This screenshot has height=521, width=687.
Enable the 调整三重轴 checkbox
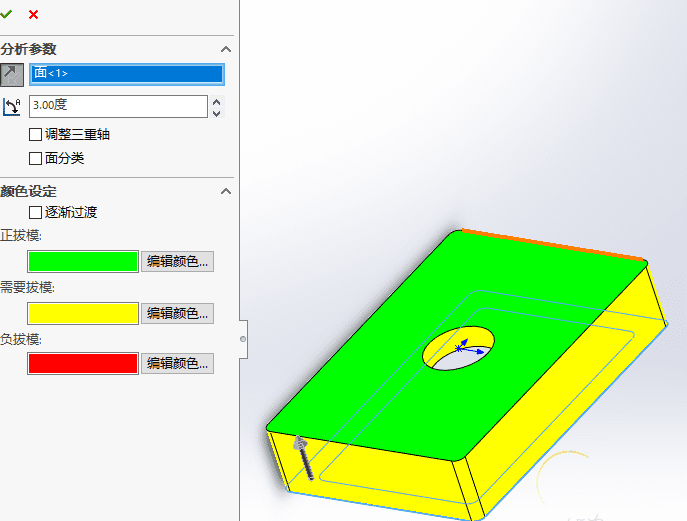35,135
